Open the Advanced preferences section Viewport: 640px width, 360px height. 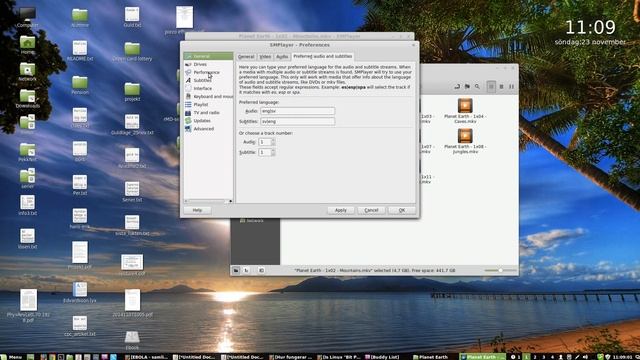click(x=208, y=129)
